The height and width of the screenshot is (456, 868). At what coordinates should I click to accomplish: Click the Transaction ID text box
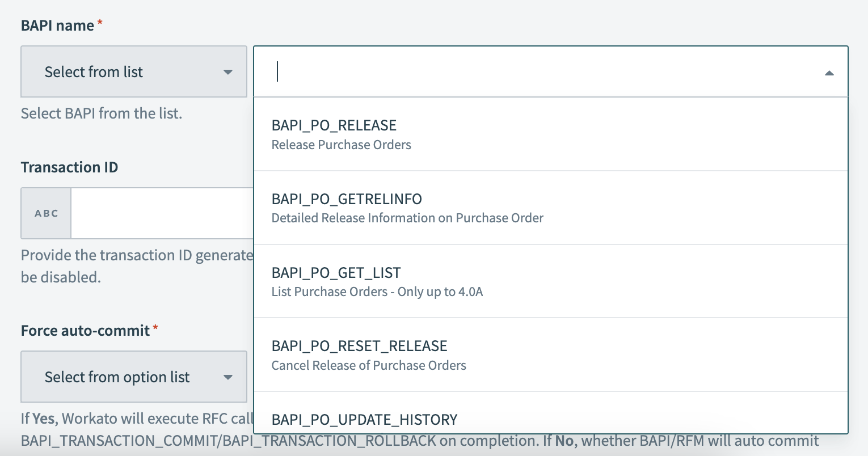pos(165,213)
